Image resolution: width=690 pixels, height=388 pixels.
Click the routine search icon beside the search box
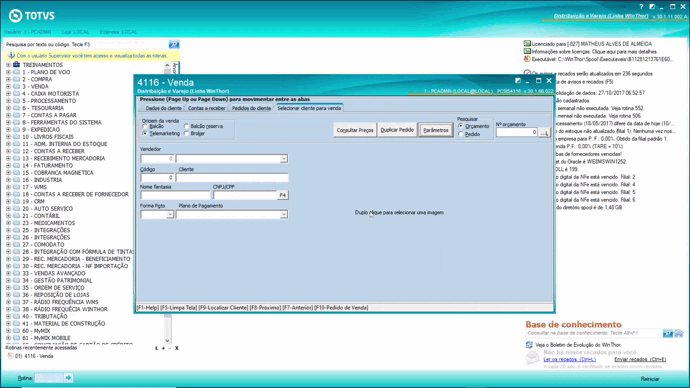point(174,44)
